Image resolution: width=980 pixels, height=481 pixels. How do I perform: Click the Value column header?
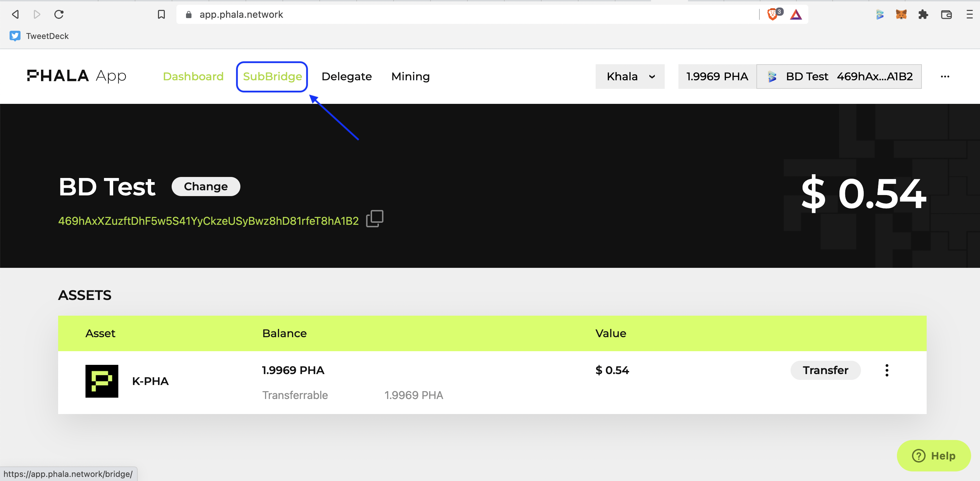(611, 333)
